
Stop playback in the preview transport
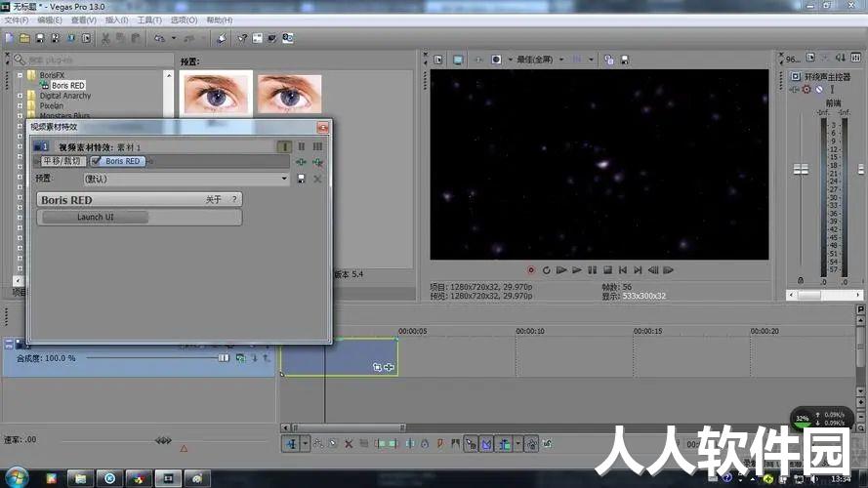tap(607, 270)
